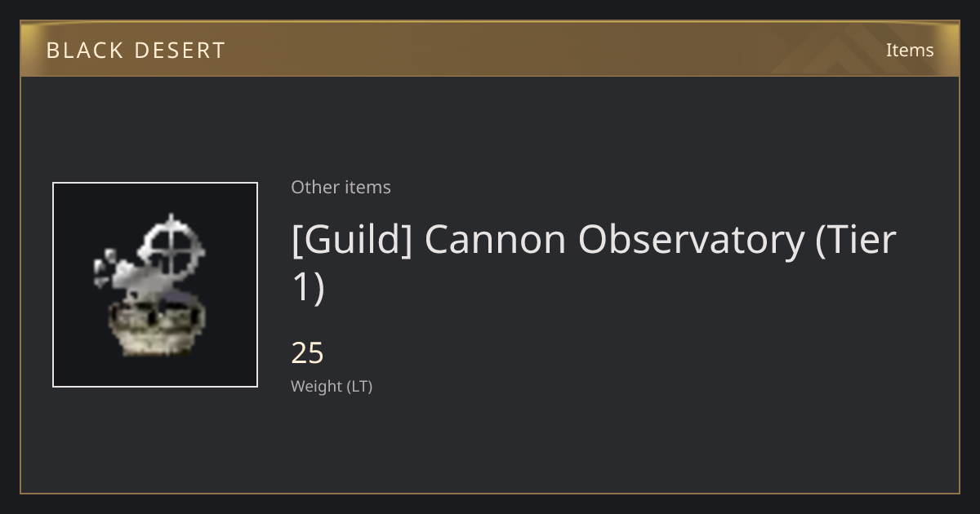Click the word Observatory in the title
980x514 pixels.
click(x=691, y=240)
